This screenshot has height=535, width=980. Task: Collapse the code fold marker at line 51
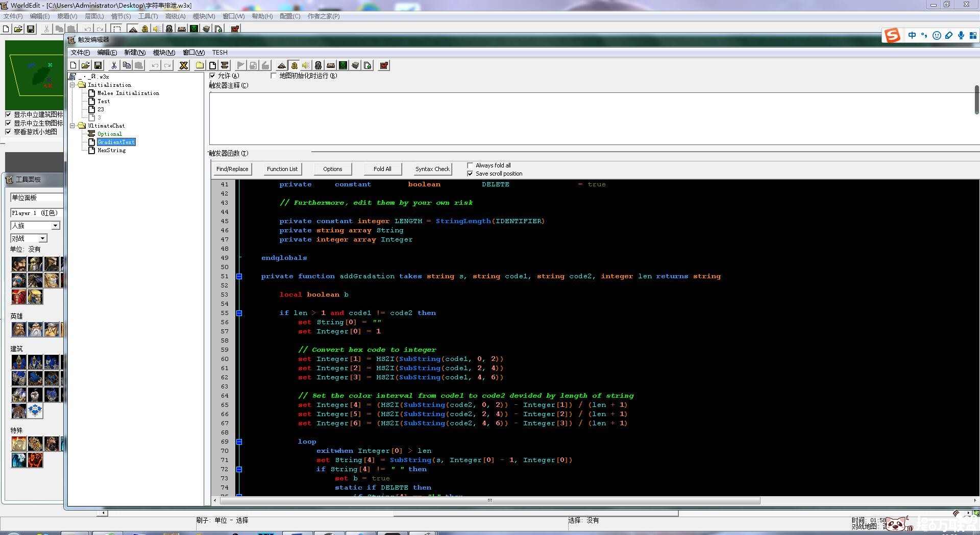click(x=239, y=276)
